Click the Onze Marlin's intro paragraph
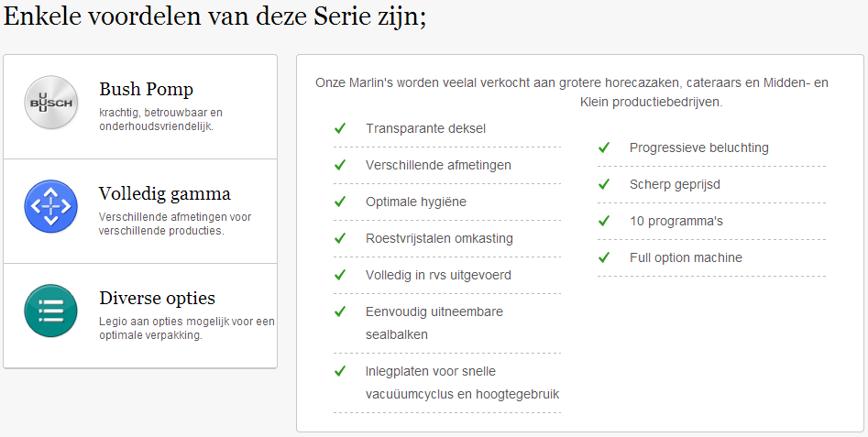 click(572, 93)
